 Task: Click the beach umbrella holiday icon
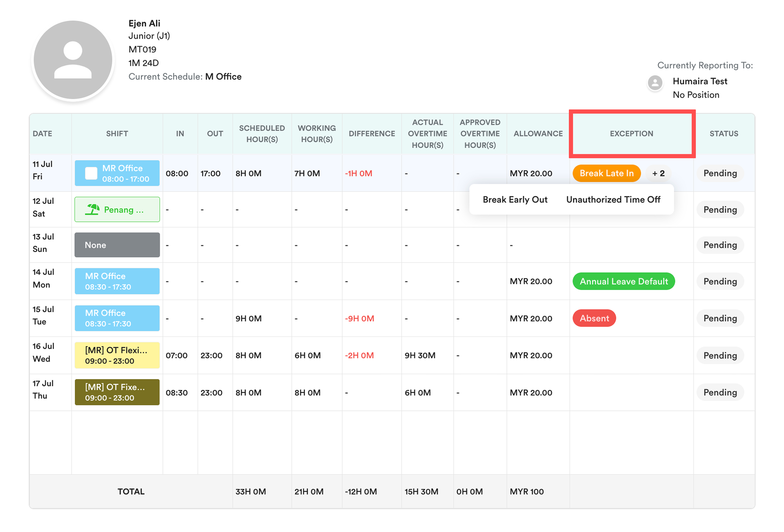[92, 210]
